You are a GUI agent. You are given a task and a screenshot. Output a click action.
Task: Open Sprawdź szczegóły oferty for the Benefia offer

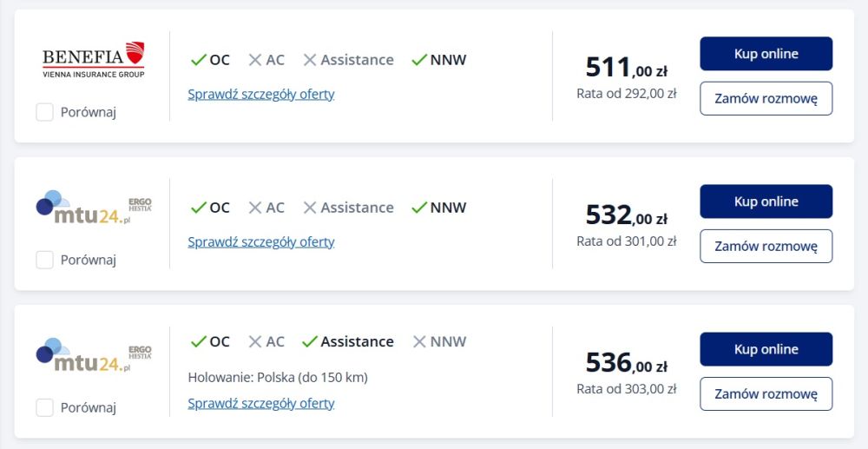(x=261, y=94)
